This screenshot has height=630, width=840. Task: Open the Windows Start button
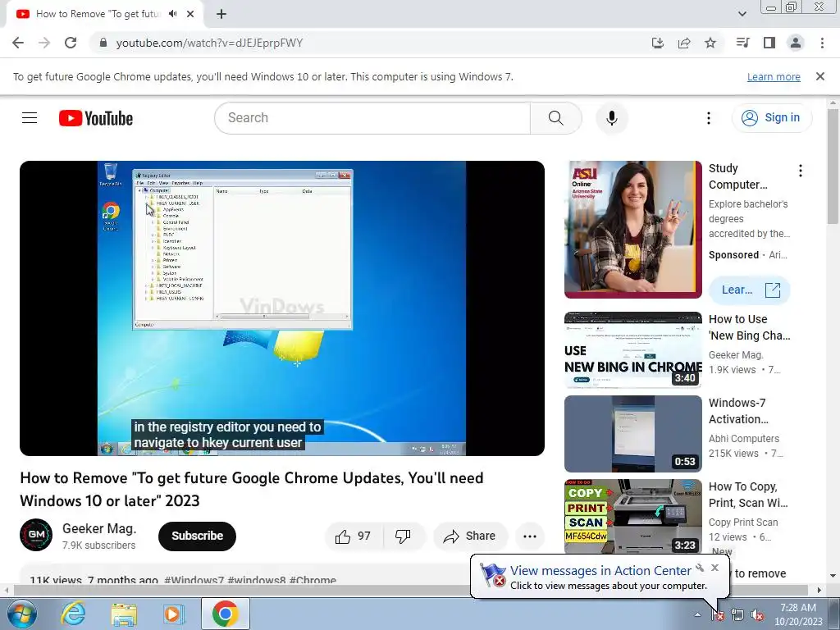pos(21,614)
